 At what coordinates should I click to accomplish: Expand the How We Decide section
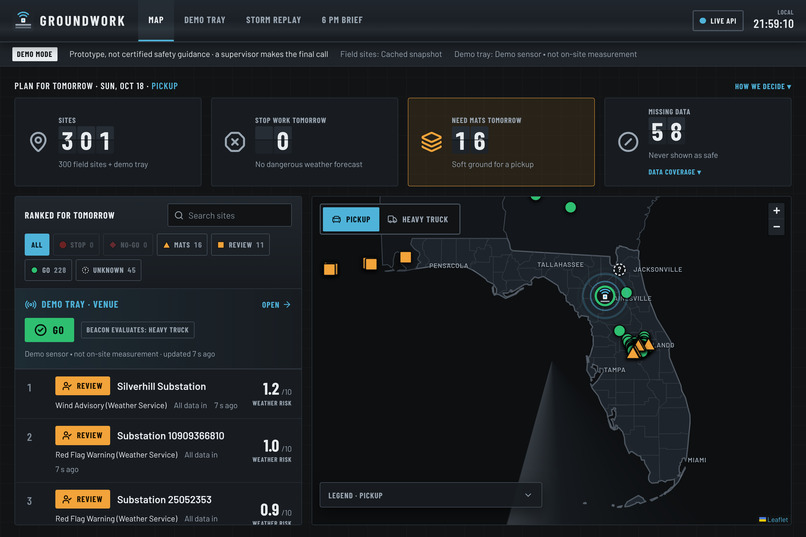point(763,86)
